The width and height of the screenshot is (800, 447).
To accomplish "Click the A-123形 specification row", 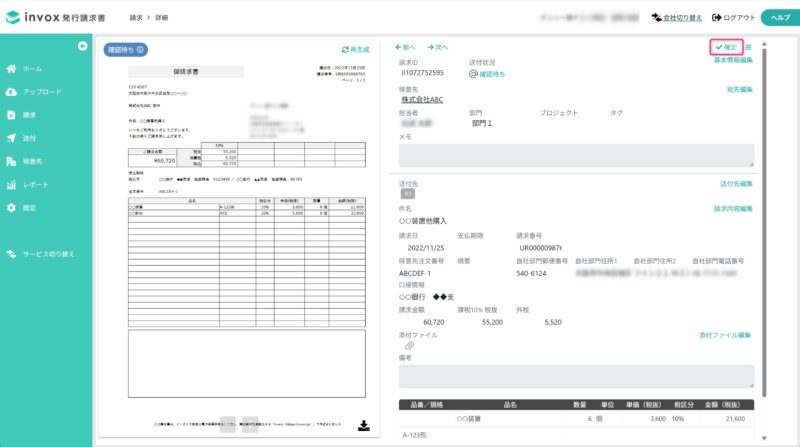I will click(415, 435).
